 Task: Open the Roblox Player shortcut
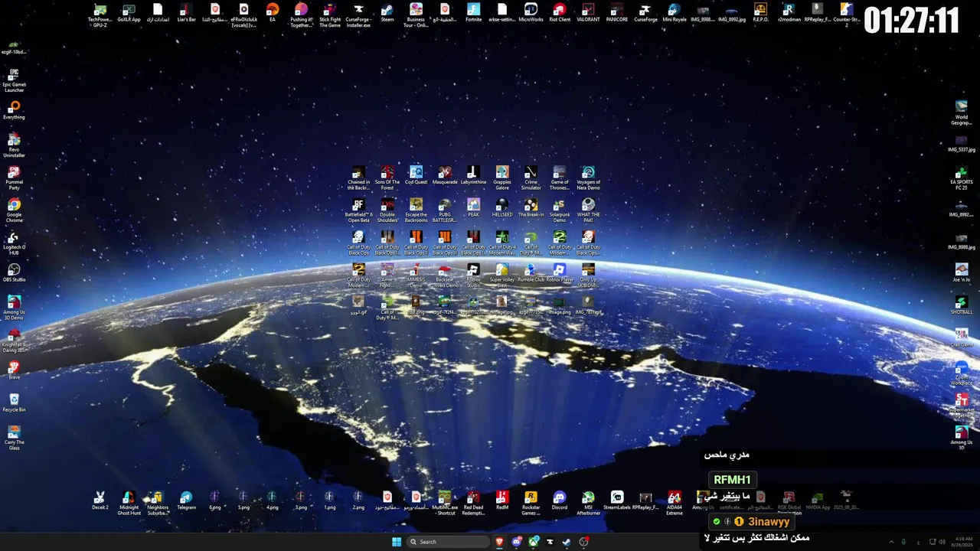(x=560, y=273)
